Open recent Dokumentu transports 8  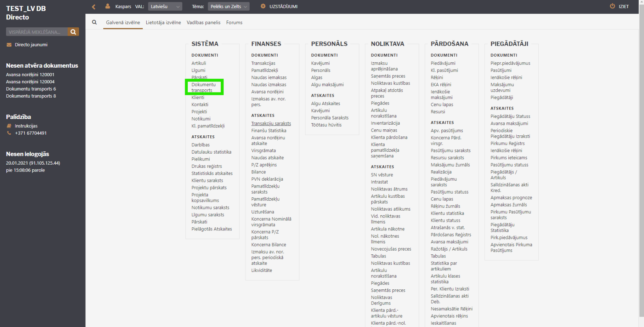(x=31, y=96)
